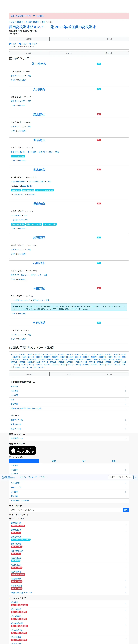Expand the プロ野球 row chevron
The width and height of the screenshot is (138, 644).
(126, 492)
